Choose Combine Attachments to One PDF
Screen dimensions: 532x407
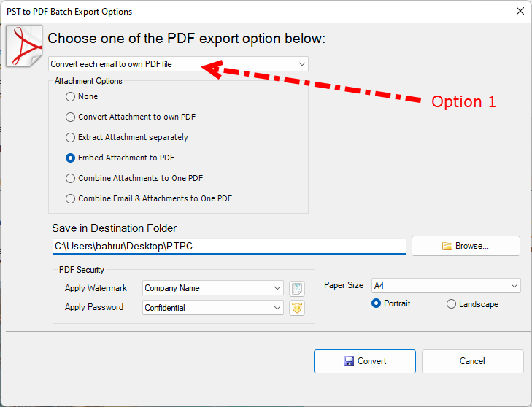[71, 178]
